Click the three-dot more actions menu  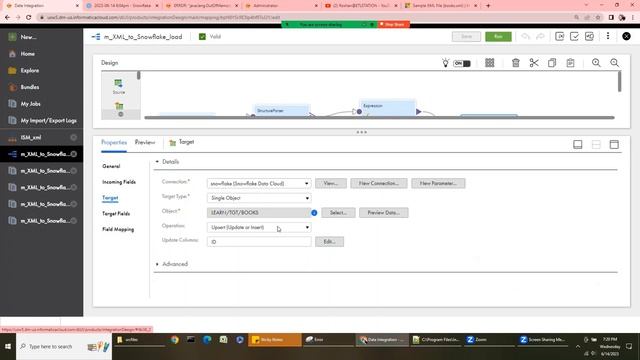click(608, 36)
